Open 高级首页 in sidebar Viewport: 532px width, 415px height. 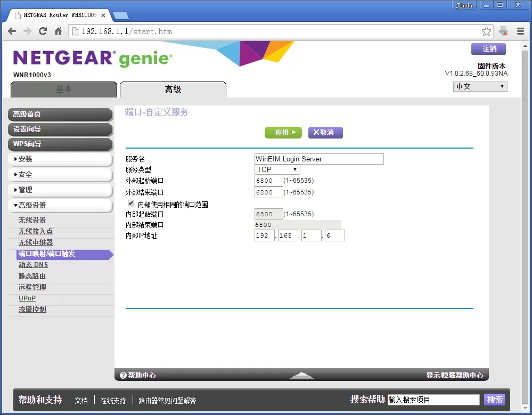[60, 115]
